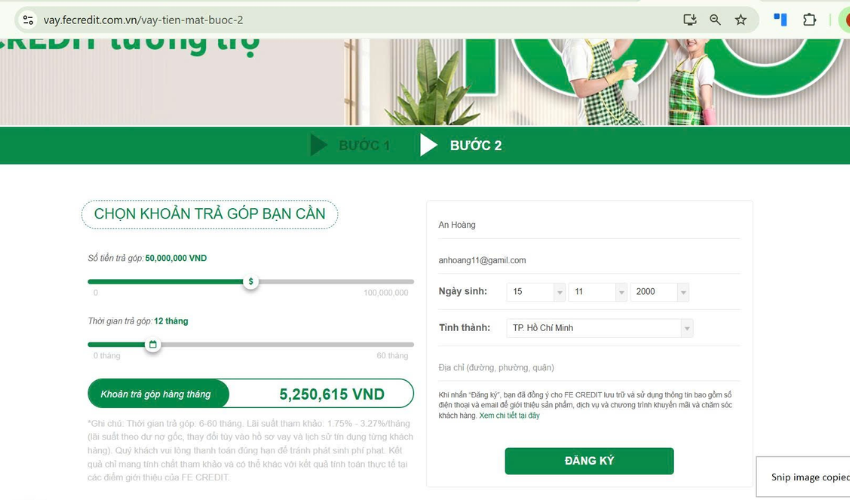Click the repayment duration slider calendar handle
850x500 pixels.
(x=153, y=344)
